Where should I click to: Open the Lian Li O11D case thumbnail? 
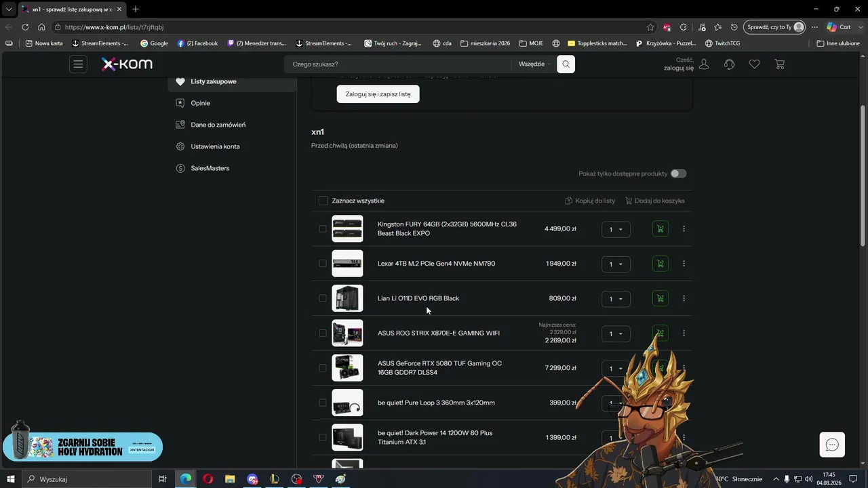coord(347,298)
